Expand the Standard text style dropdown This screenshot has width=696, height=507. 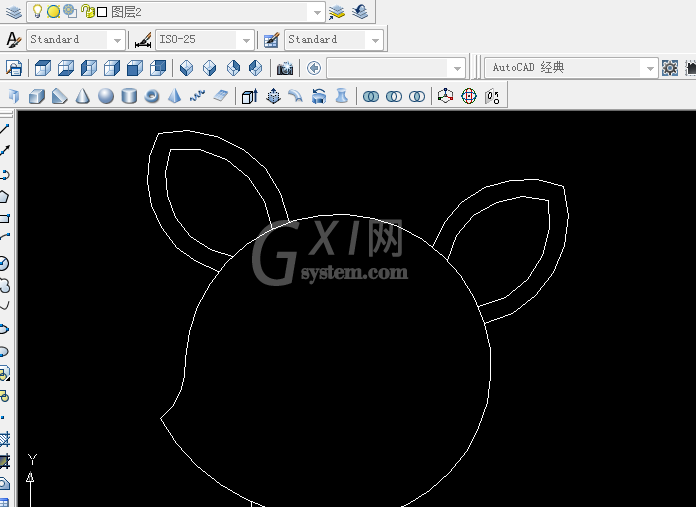pos(117,40)
